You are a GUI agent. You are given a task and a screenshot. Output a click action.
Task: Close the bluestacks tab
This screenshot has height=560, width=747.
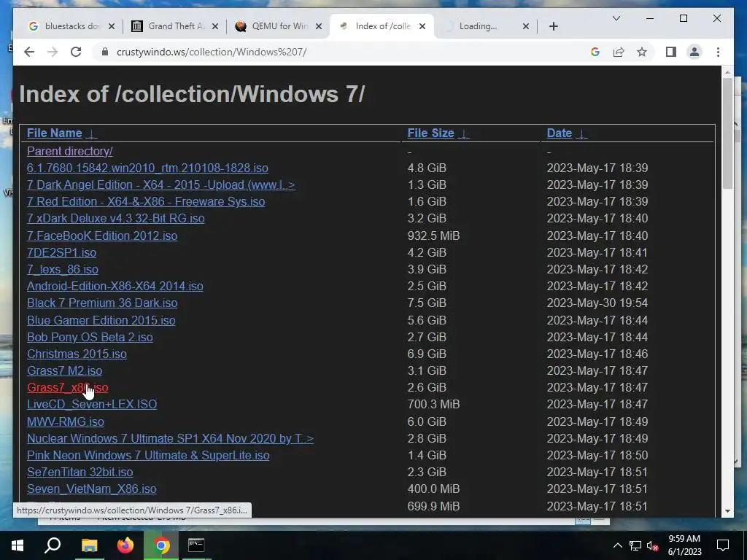pos(112,26)
